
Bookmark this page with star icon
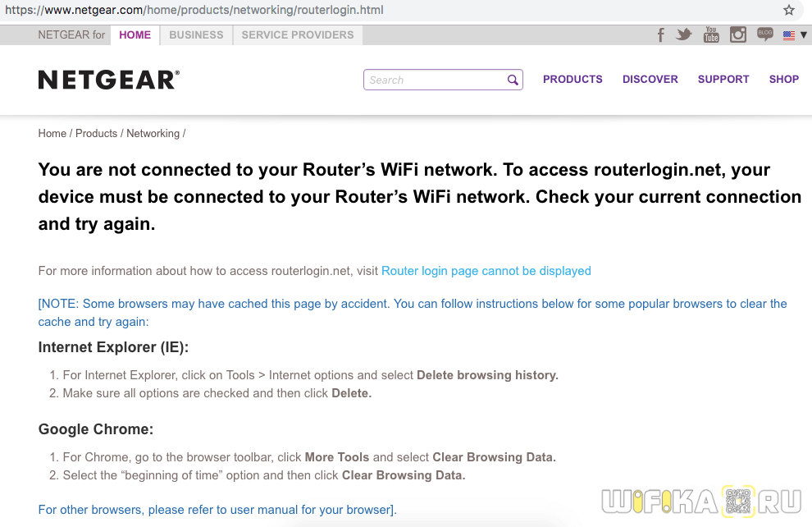click(789, 10)
